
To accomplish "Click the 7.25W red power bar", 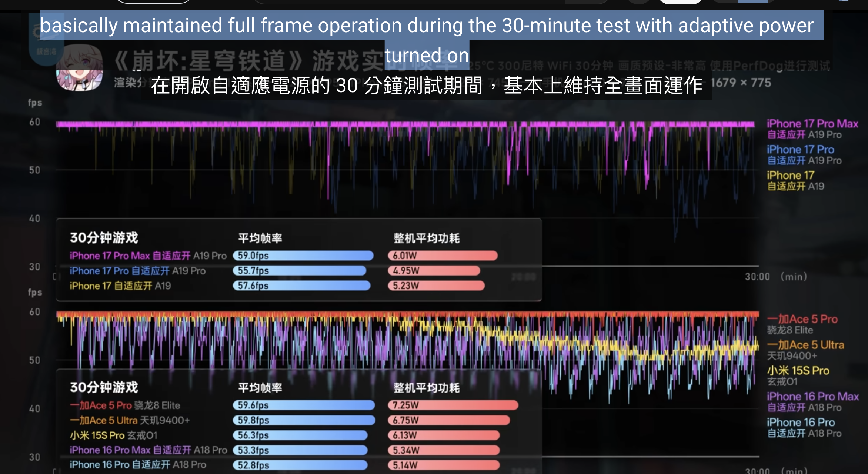I will click(x=453, y=405).
